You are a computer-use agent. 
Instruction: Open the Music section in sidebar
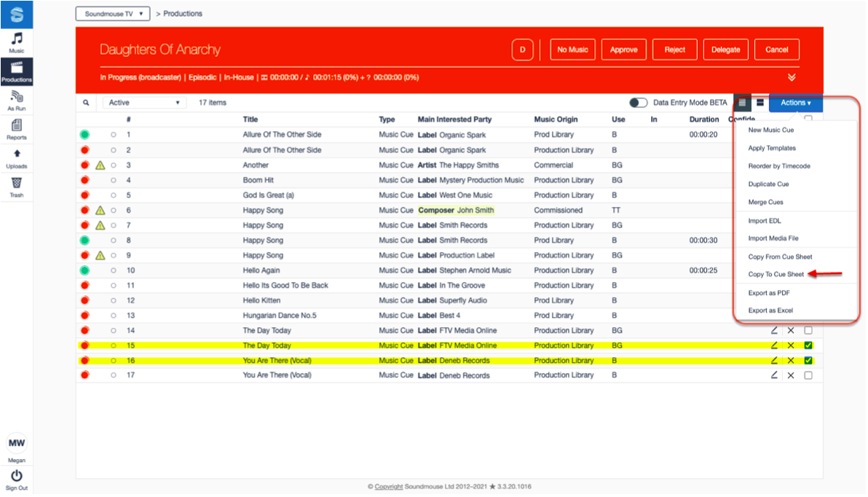17,43
